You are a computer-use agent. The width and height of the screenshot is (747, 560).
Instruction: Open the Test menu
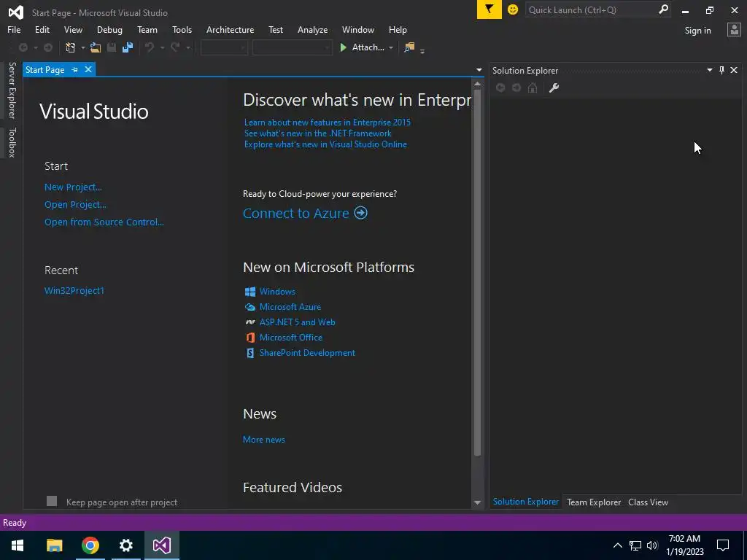coord(276,29)
